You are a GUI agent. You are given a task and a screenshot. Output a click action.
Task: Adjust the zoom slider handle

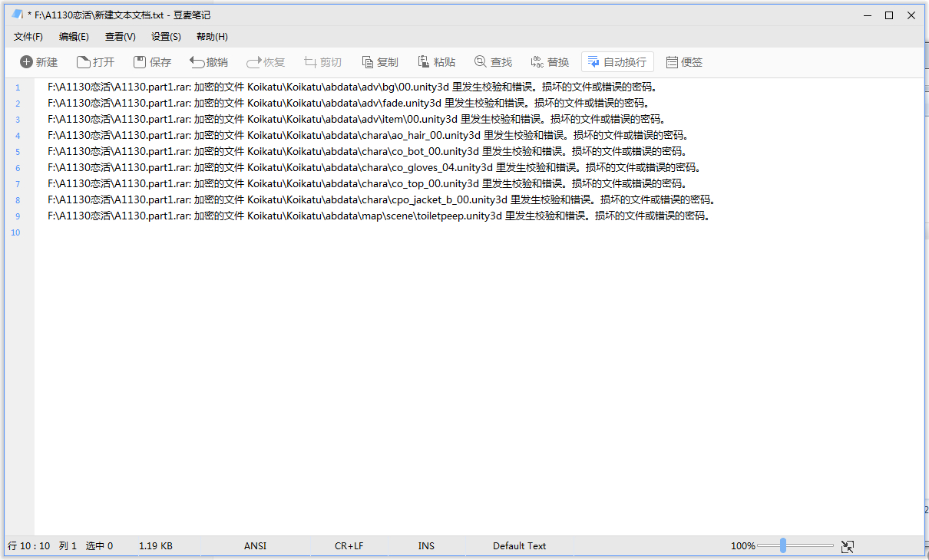[782, 546]
